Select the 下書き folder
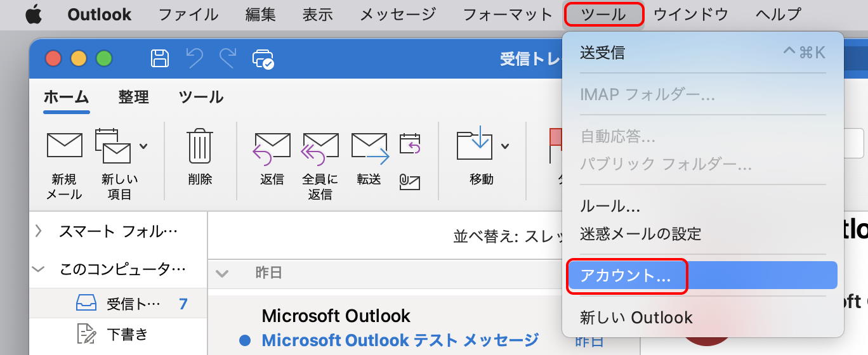Screen dimensions: 868x355 (118, 333)
